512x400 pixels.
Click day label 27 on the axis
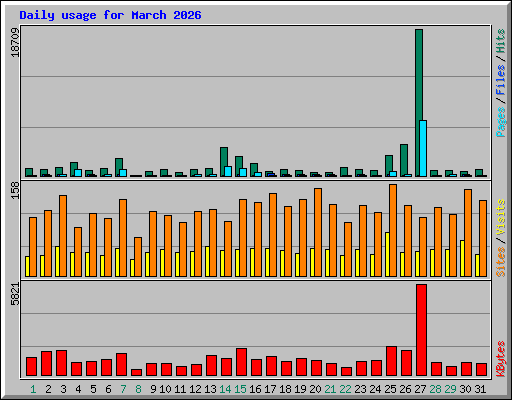[x=420, y=389]
